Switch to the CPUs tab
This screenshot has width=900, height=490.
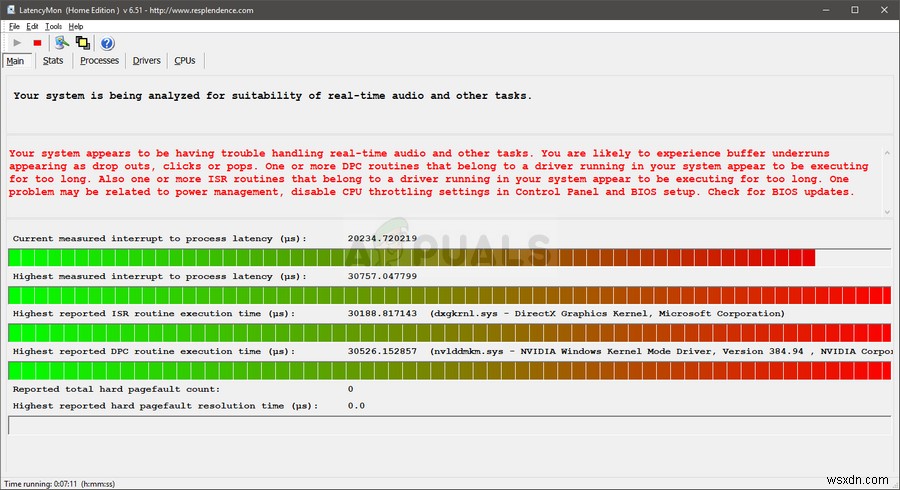click(x=185, y=60)
